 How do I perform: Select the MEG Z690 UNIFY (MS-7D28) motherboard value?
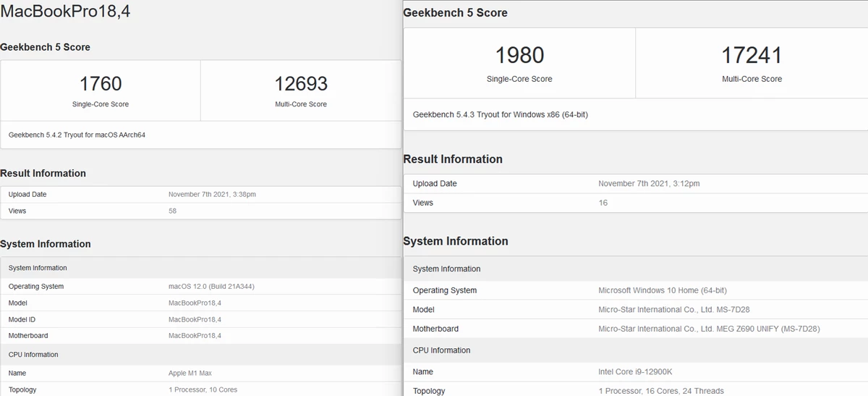coord(709,329)
